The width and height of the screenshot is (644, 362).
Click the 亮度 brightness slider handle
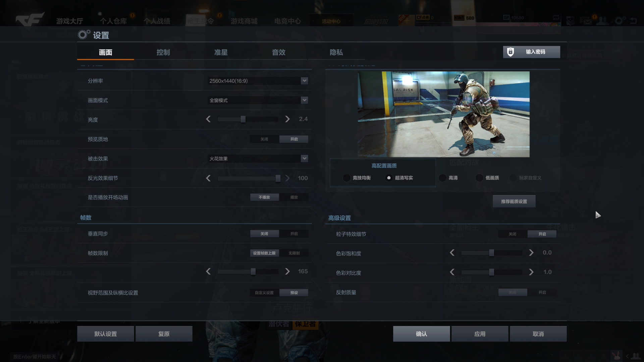click(243, 119)
